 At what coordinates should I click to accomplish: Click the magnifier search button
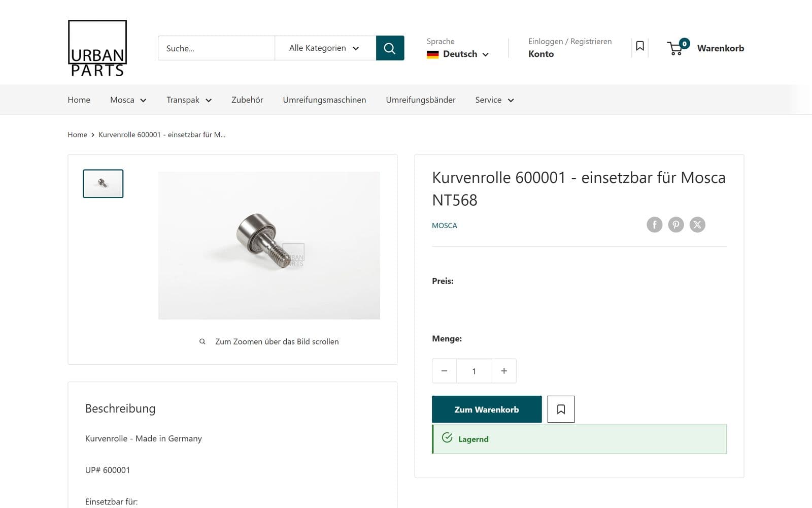click(390, 48)
